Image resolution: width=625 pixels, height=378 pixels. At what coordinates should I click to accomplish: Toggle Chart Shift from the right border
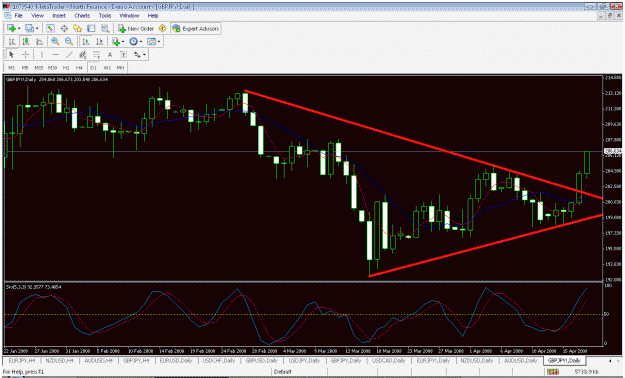[99, 41]
